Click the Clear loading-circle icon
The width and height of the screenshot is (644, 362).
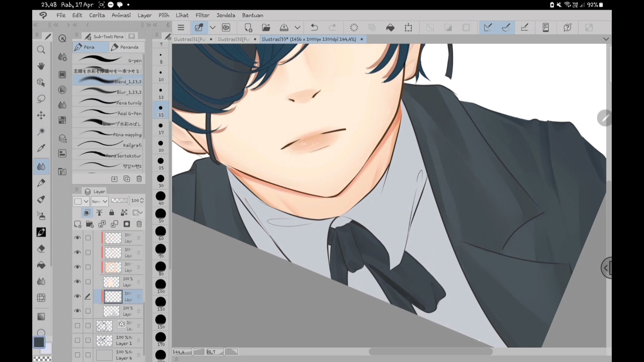(354, 27)
